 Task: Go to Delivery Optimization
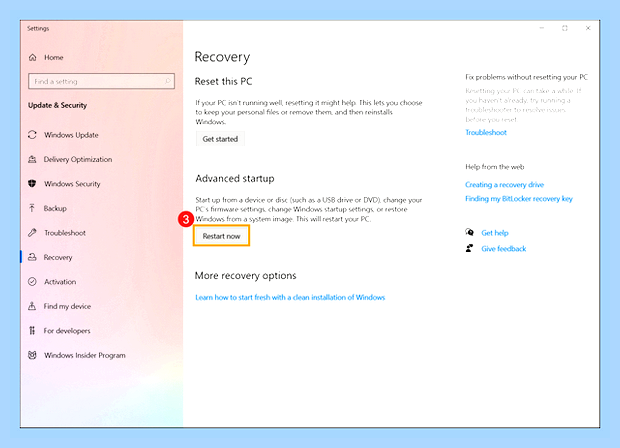[x=78, y=159]
